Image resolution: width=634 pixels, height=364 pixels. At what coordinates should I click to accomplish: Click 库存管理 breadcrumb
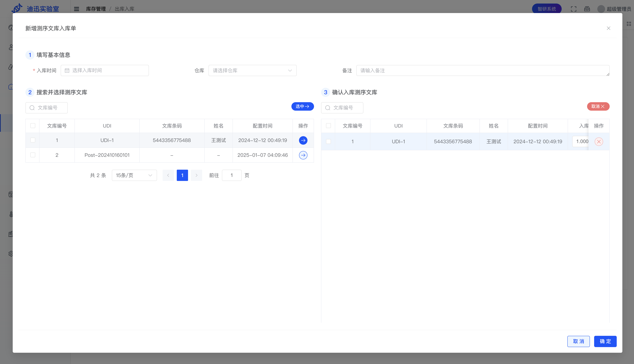pyautogui.click(x=96, y=9)
